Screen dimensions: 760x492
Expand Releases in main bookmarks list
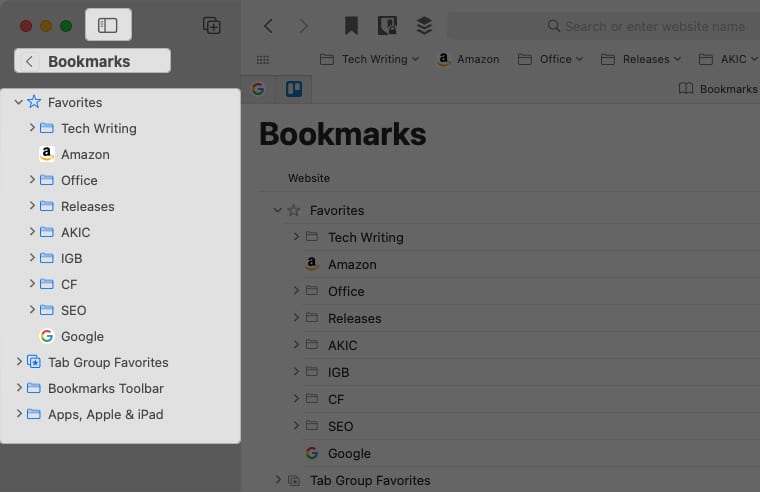tap(296, 317)
